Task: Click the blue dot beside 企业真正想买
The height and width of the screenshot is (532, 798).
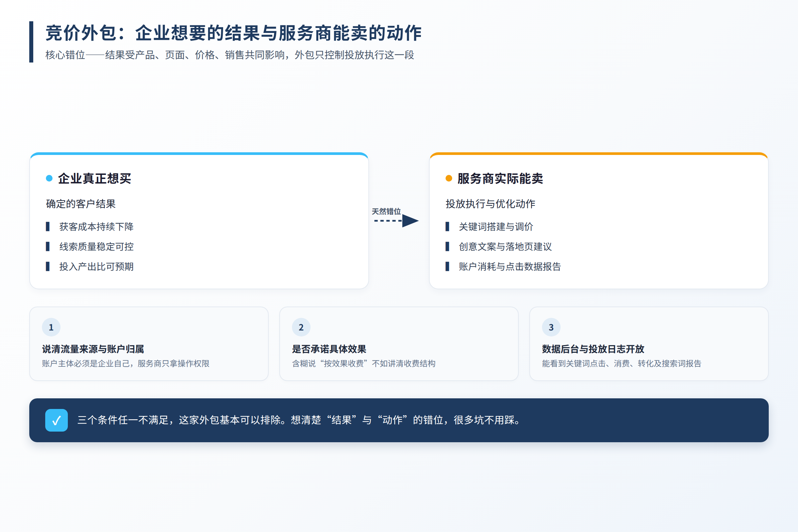Action: (x=49, y=178)
